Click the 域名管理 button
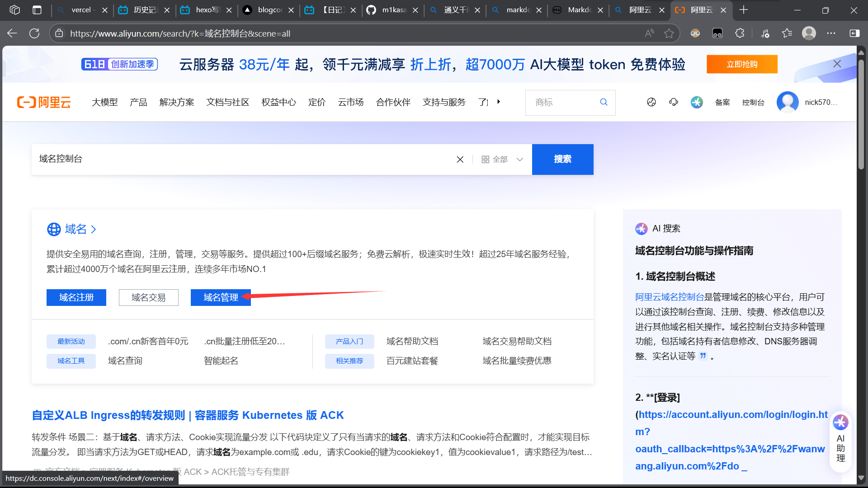Image resolution: width=868 pixels, height=488 pixels. [x=221, y=297]
